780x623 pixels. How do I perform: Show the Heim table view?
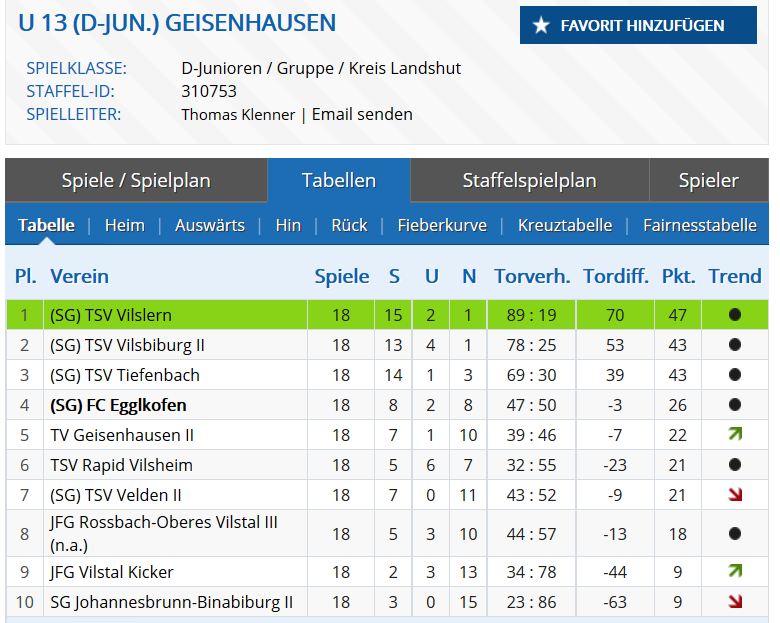pos(125,225)
